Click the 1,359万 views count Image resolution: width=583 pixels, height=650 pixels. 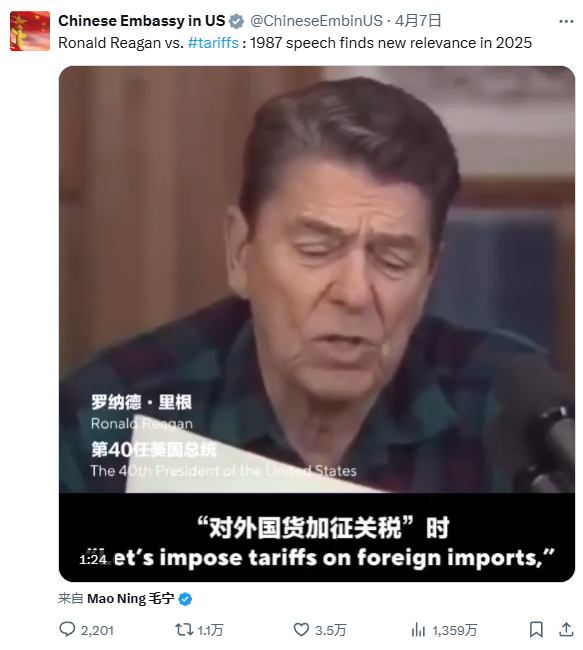(454, 631)
